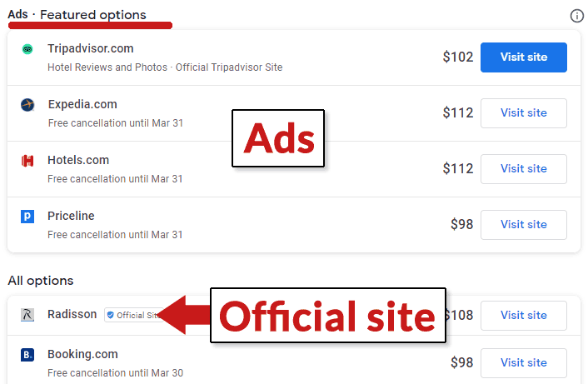The image size is (588, 384).
Task: Click the Expedia airplane logo icon
Action: click(x=27, y=105)
